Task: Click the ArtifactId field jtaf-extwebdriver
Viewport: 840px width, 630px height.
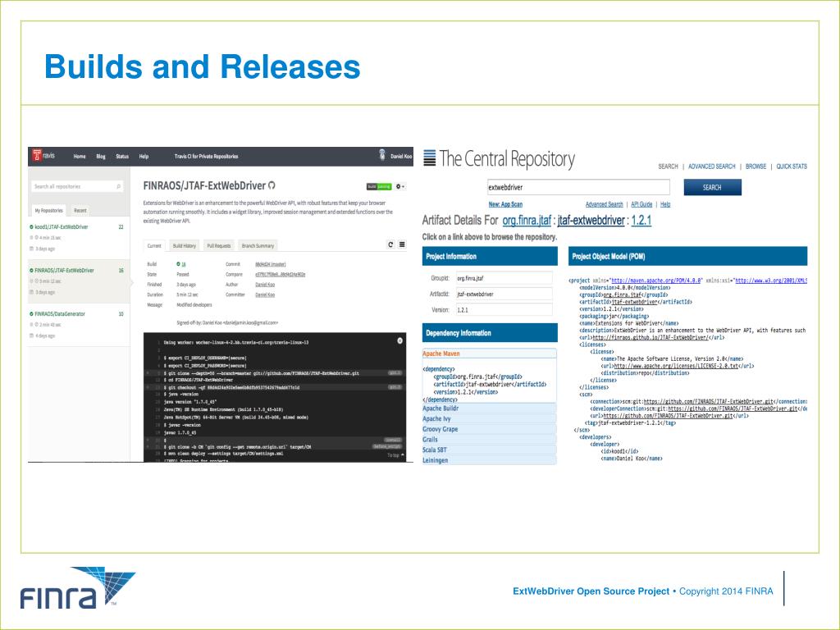Action: point(504,294)
